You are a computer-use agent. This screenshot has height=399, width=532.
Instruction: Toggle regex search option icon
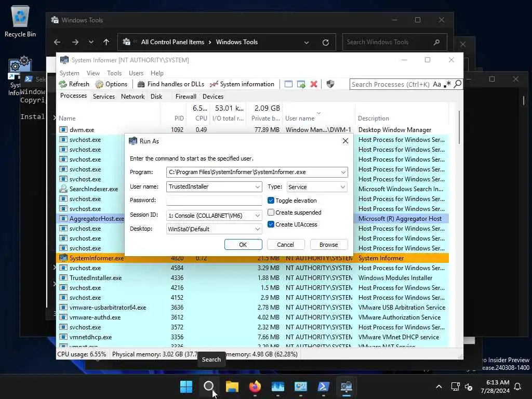point(447,84)
